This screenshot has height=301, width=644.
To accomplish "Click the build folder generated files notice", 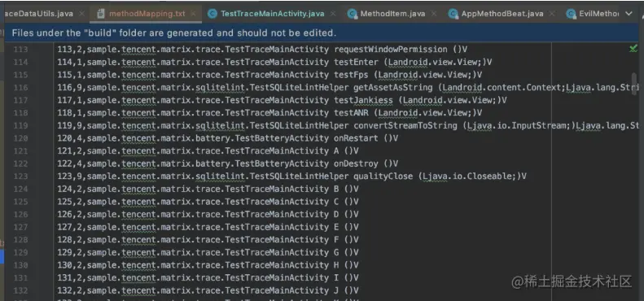I will 173,33.
